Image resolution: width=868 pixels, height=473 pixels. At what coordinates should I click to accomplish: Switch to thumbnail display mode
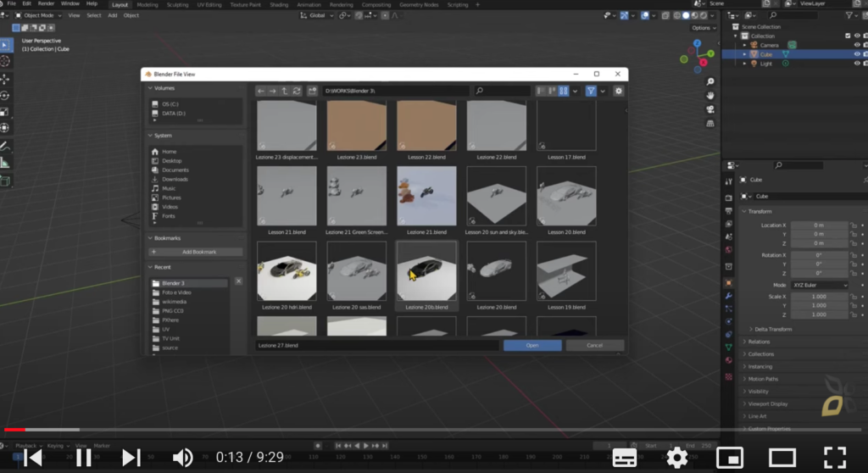564,91
